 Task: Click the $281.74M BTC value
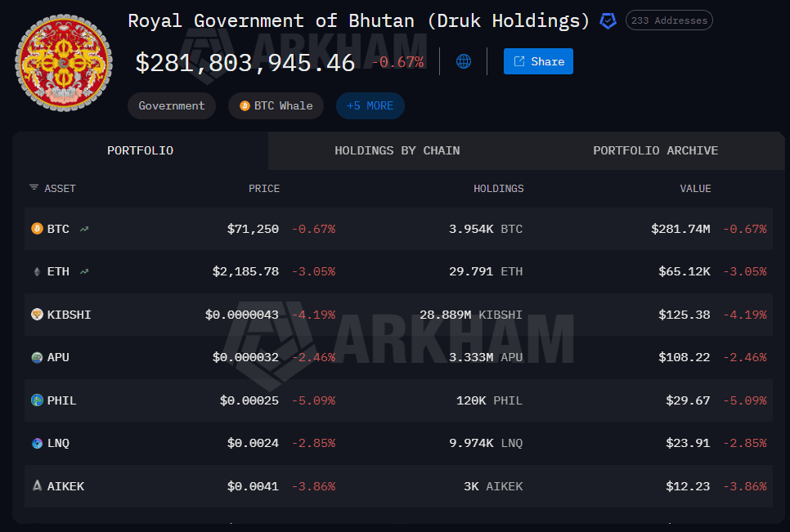coord(680,229)
